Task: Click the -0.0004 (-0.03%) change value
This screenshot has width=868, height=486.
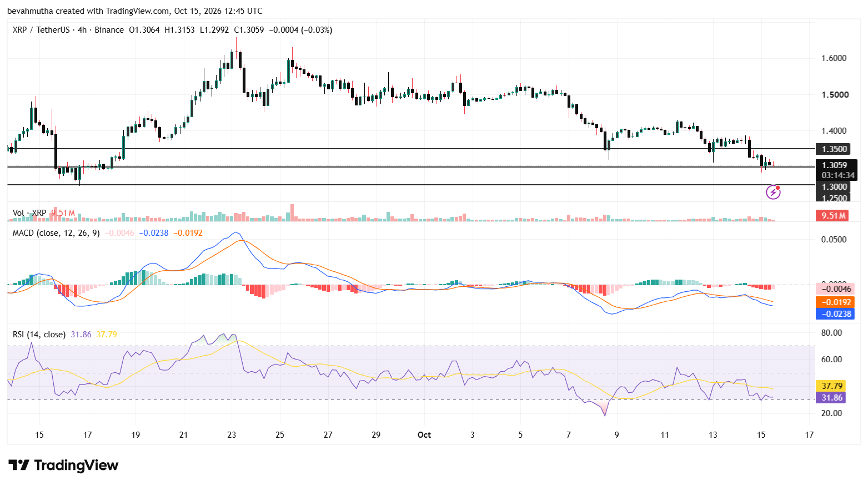Action: point(300,30)
